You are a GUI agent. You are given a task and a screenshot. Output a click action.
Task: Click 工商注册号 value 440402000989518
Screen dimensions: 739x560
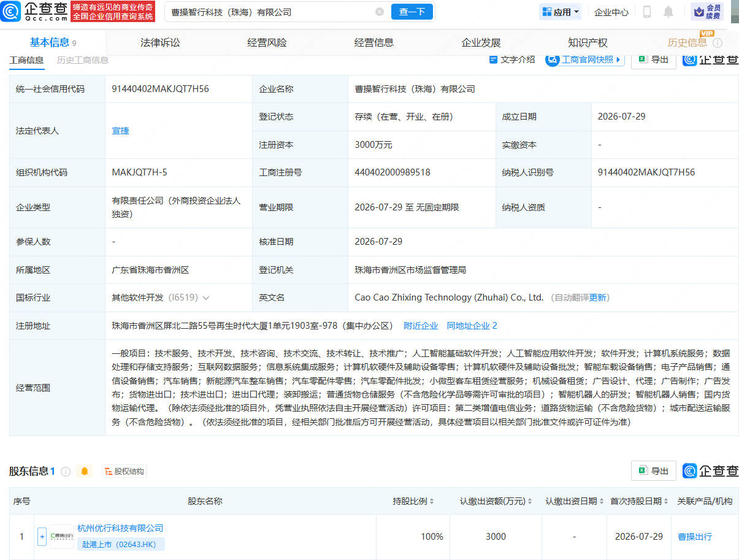(x=392, y=172)
